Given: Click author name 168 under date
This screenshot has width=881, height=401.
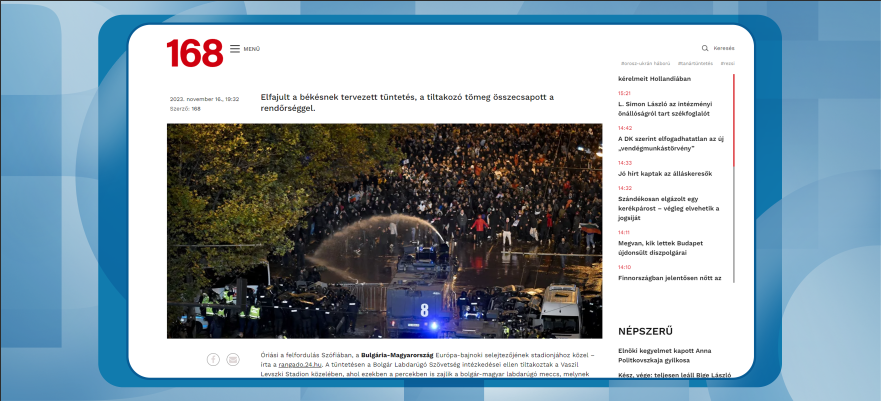Looking at the screenshot, I should tap(196, 108).
